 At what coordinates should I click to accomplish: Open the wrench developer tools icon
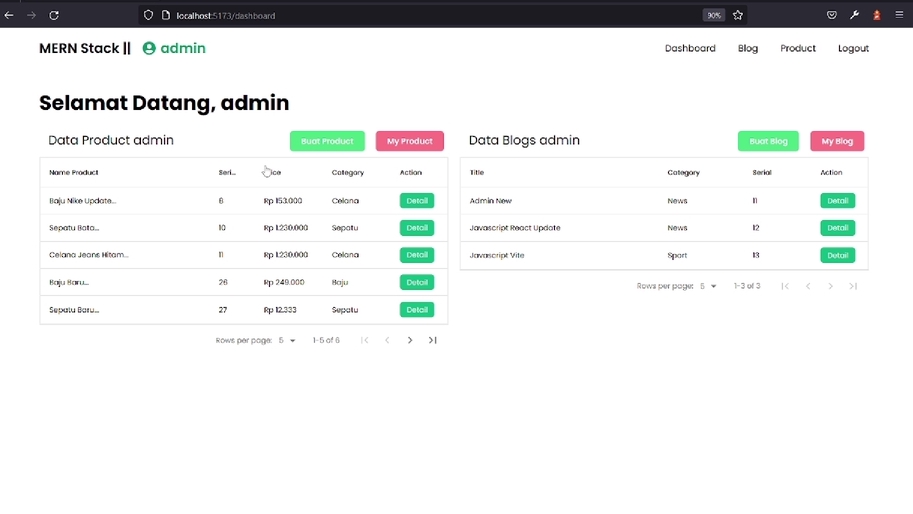854,15
